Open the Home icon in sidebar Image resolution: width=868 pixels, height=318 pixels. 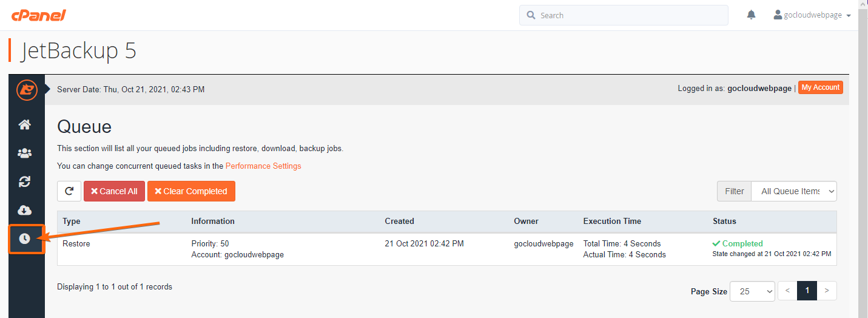pyautogui.click(x=24, y=124)
